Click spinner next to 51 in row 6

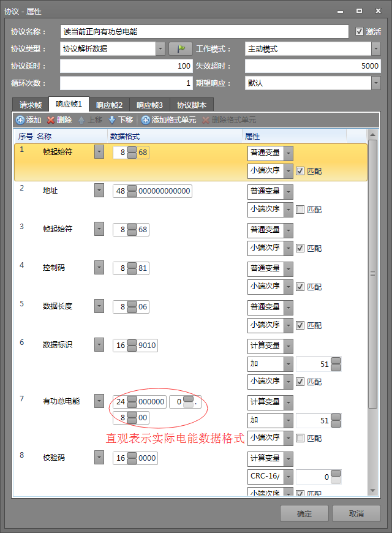pos(336,364)
